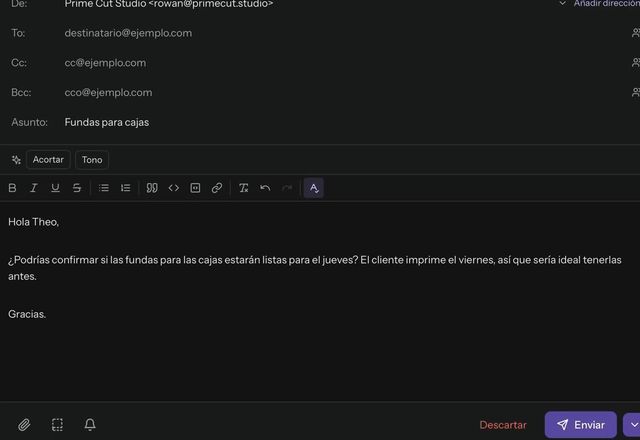Click the Bcc address field
640x440 pixels.
coord(343,92)
